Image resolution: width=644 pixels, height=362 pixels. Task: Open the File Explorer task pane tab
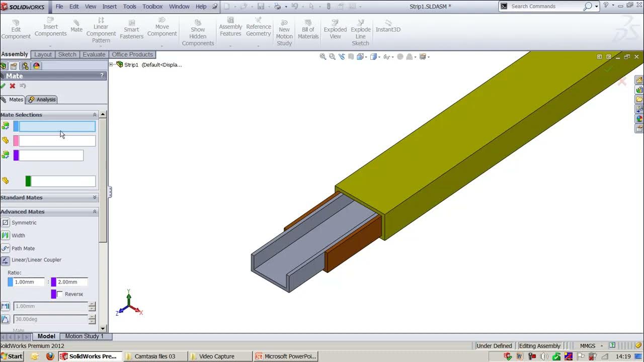(639, 100)
